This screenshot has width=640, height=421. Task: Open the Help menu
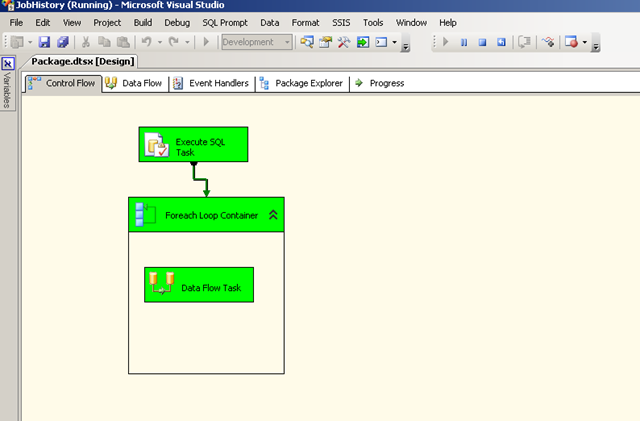(x=448, y=23)
